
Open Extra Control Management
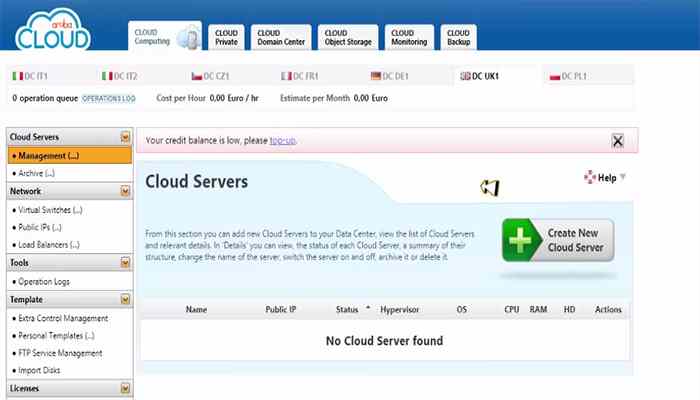coord(63,318)
